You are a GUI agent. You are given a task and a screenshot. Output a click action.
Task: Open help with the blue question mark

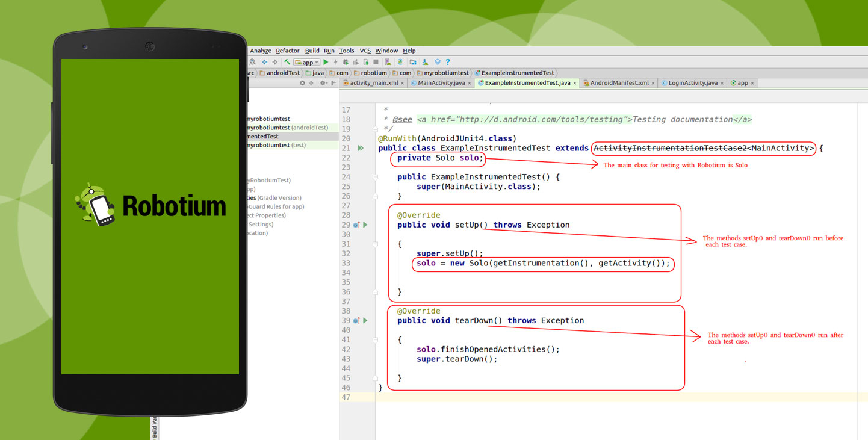coord(448,62)
